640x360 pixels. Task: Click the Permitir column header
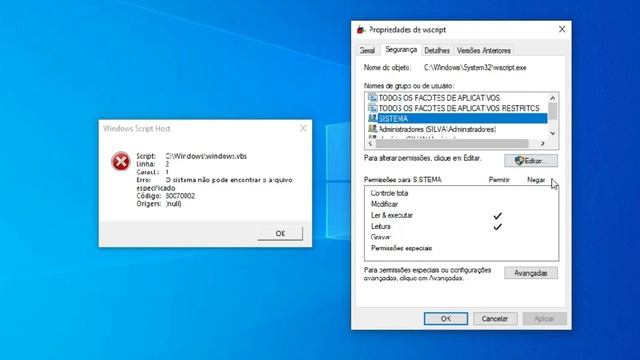(499, 180)
